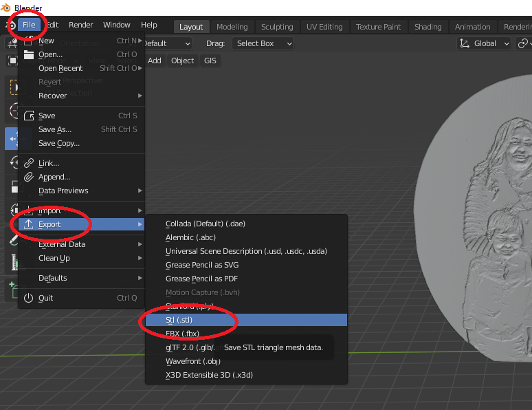
Task: Open the GIS menu in viewport header
Action: point(210,61)
